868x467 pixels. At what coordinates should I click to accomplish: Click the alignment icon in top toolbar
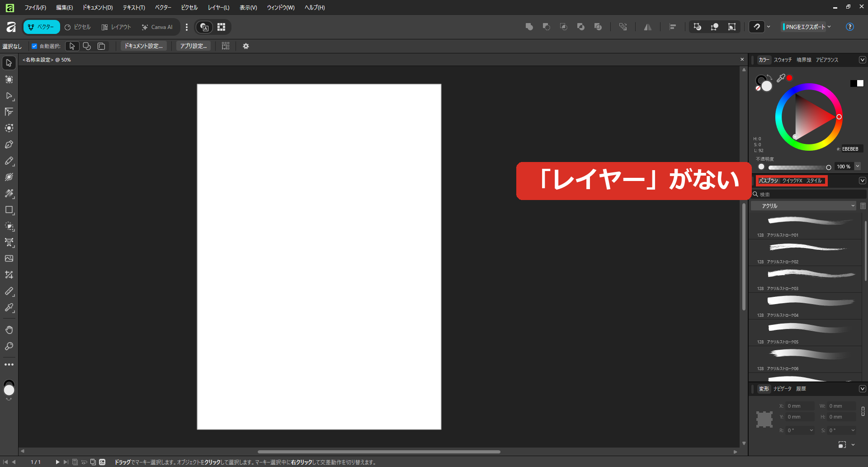(x=673, y=27)
